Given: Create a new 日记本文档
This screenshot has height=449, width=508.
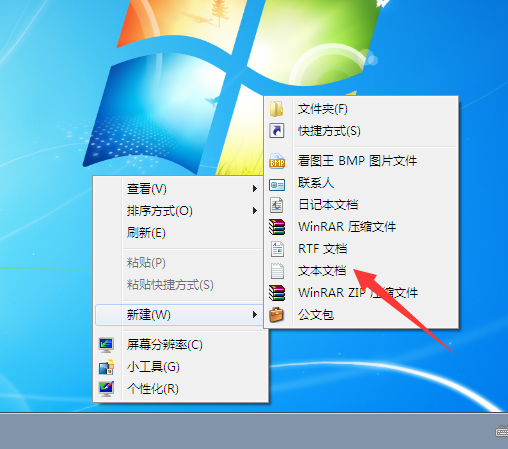Looking at the screenshot, I should (x=361, y=205).
